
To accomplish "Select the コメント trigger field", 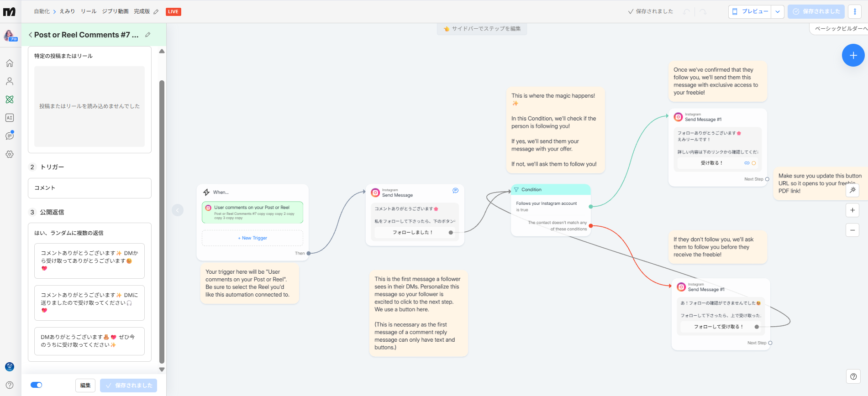I will coord(89,188).
